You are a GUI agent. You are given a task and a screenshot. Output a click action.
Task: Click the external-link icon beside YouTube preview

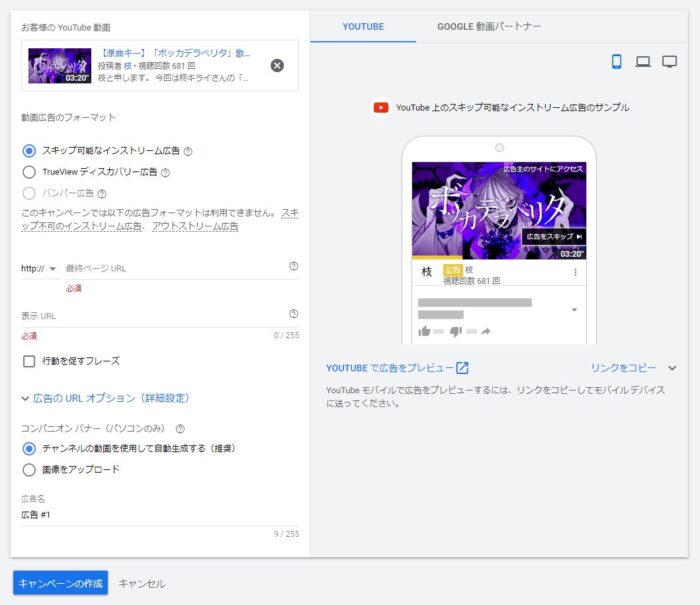tap(462, 368)
